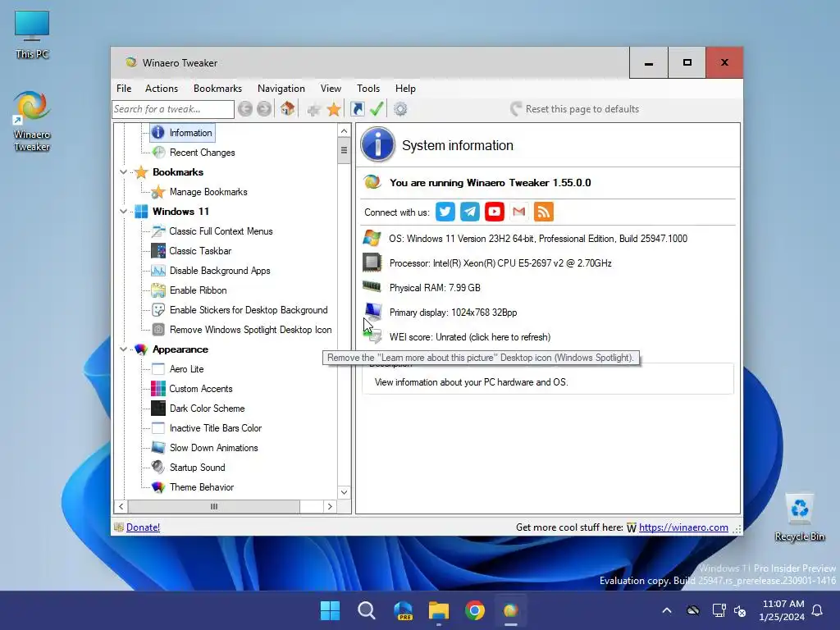This screenshot has height=630, width=840.
Task: Click the tree scroll up arrow
Action: click(344, 131)
